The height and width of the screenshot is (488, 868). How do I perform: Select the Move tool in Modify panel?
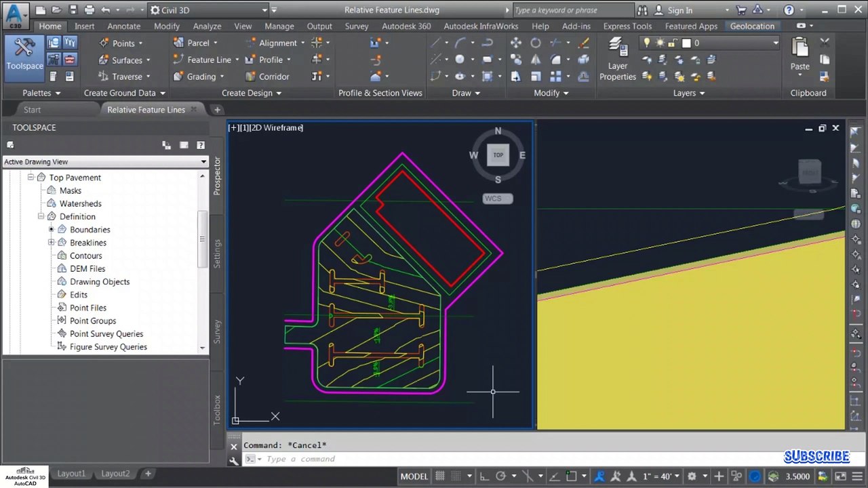coord(516,43)
